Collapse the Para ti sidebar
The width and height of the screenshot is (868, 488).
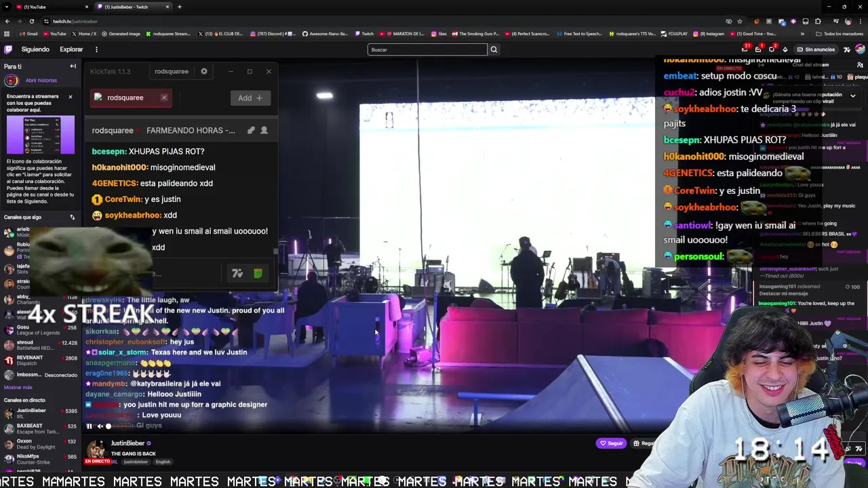(73, 66)
